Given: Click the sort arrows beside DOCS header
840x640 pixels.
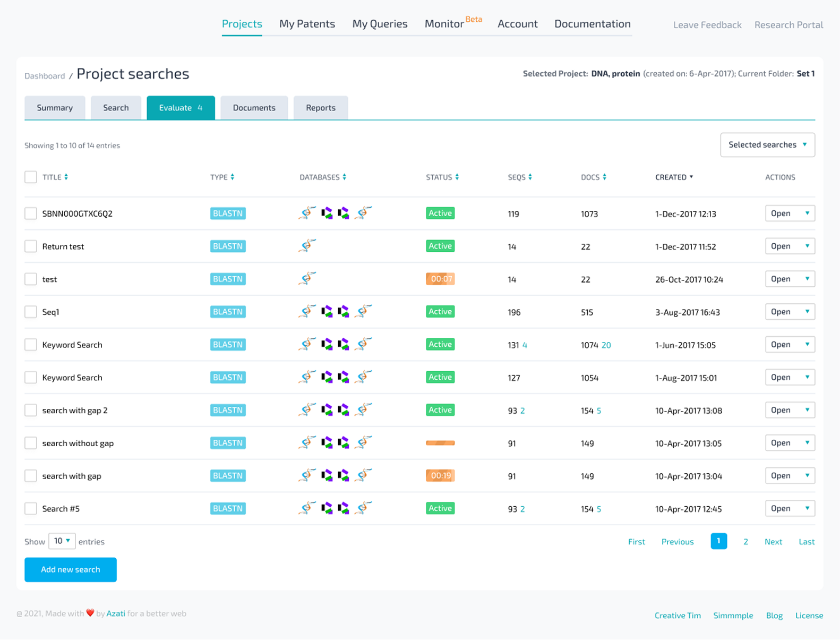Looking at the screenshot, I should [x=604, y=177].
